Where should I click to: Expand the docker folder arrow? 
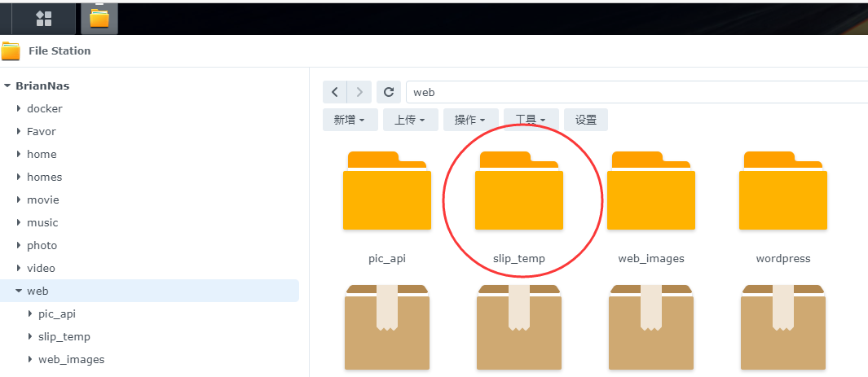(19, 108)
